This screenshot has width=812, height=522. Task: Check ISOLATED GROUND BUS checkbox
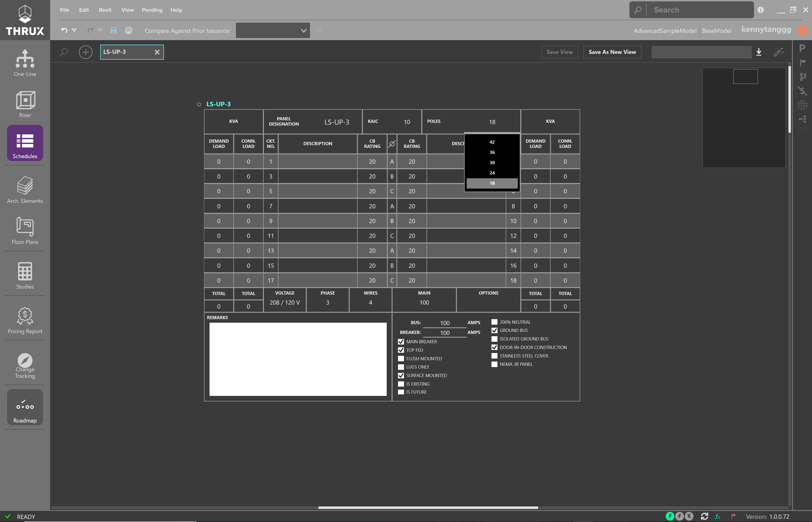494,339
